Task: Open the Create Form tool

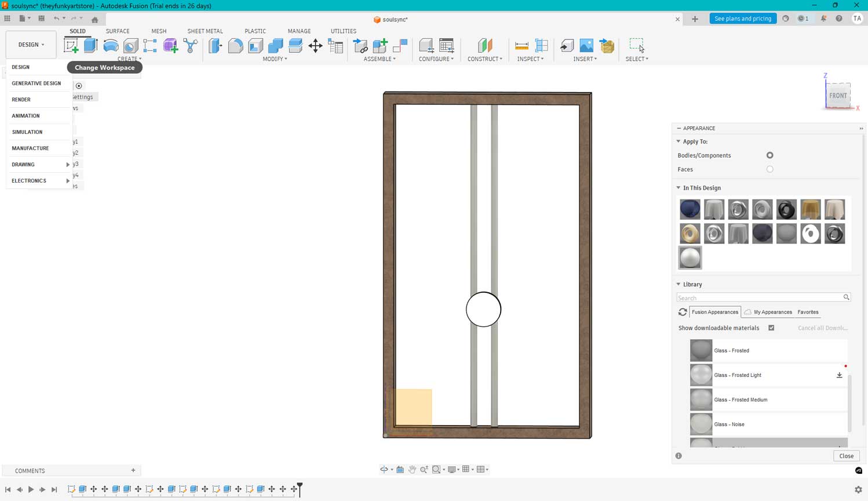Action: [x=170, y=46]
